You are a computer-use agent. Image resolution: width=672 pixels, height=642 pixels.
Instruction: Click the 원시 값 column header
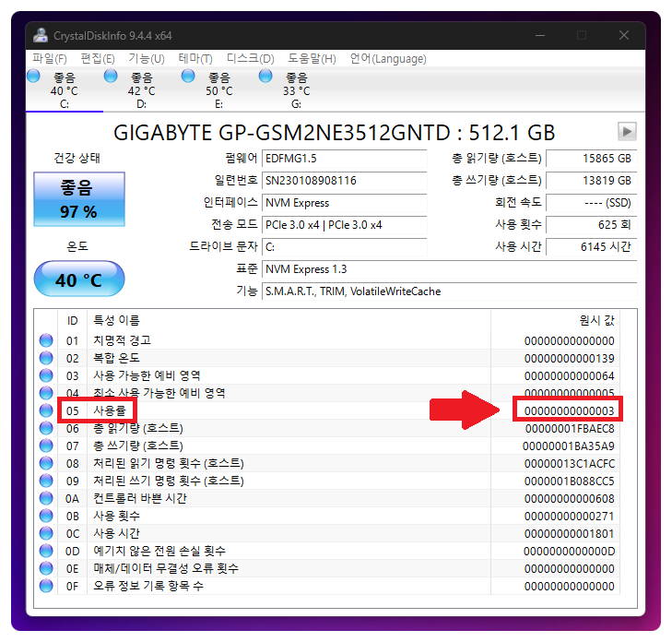[556, 320]
